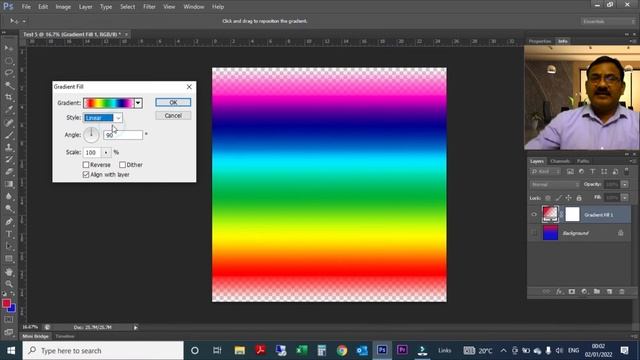Viewport: 640px width, 360px height.
Task: Create a new layer group
Action: tap(597, 291)
